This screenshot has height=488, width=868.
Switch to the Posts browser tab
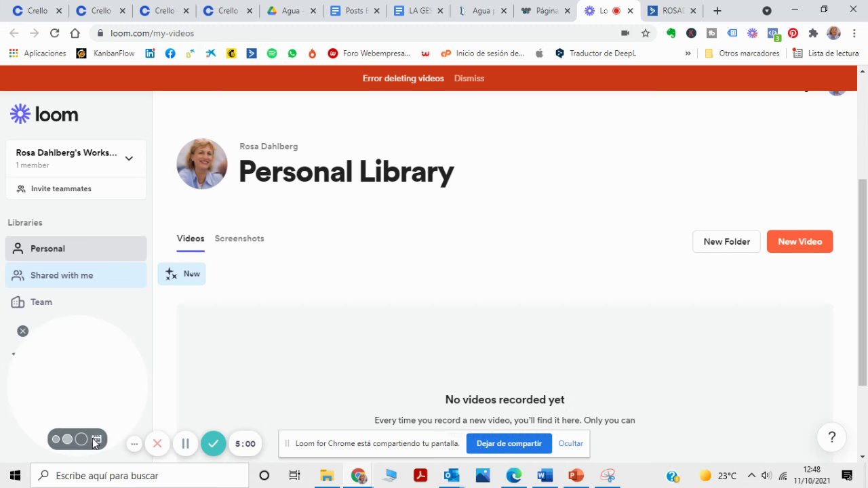(x=355, y=11)
